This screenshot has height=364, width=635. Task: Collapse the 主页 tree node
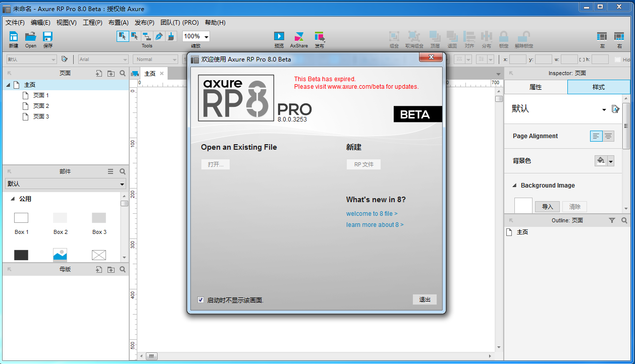click(x=8, y=85)
